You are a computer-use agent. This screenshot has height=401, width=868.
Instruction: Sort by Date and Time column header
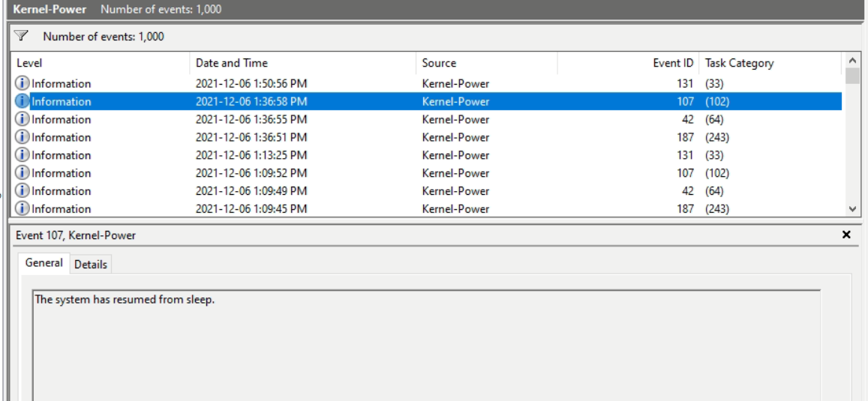point(231,64)
